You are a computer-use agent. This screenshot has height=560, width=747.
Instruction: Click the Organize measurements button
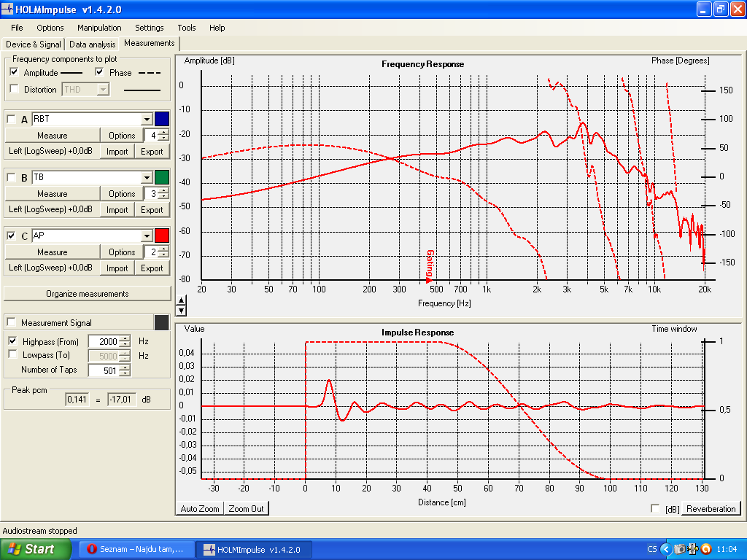click(x=88, y=294)
